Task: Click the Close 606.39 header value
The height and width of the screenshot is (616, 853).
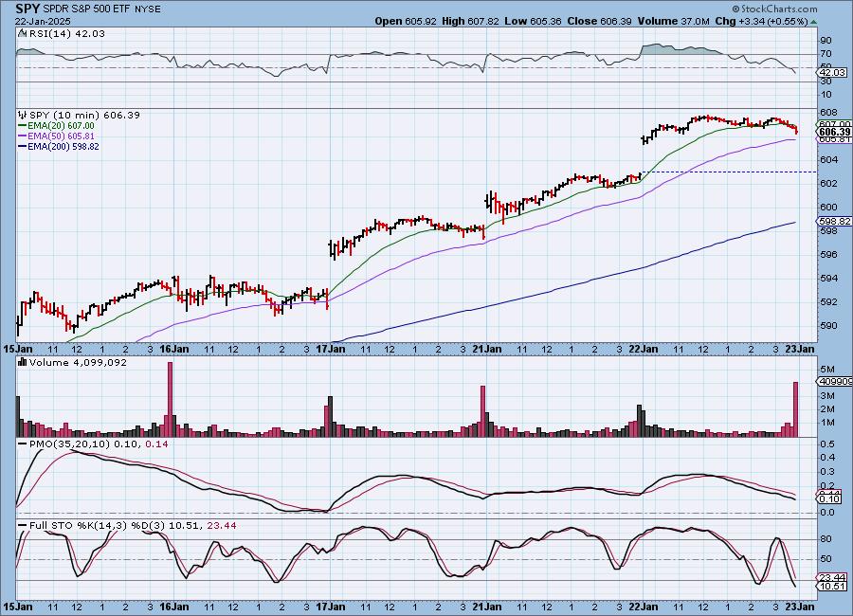Action: [600, 21]
